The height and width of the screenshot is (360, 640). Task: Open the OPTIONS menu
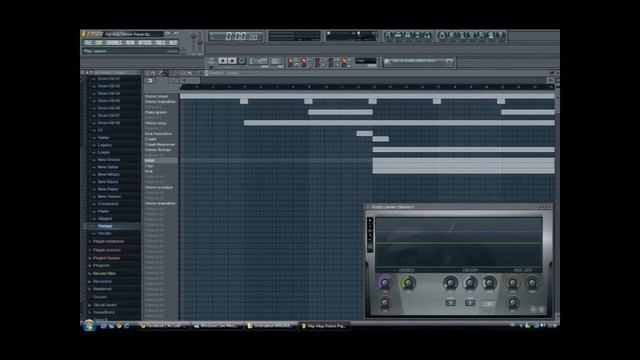pos(145,43)
